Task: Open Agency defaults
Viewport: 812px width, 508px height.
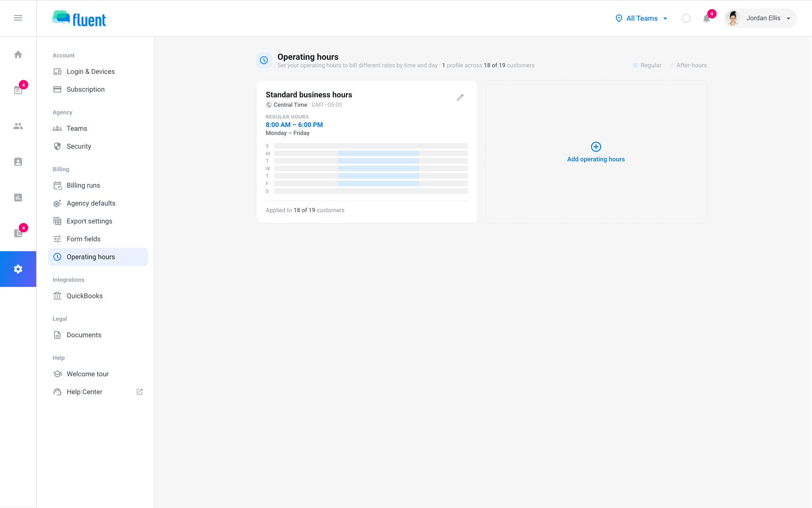Action: click(x=98, y=203)
